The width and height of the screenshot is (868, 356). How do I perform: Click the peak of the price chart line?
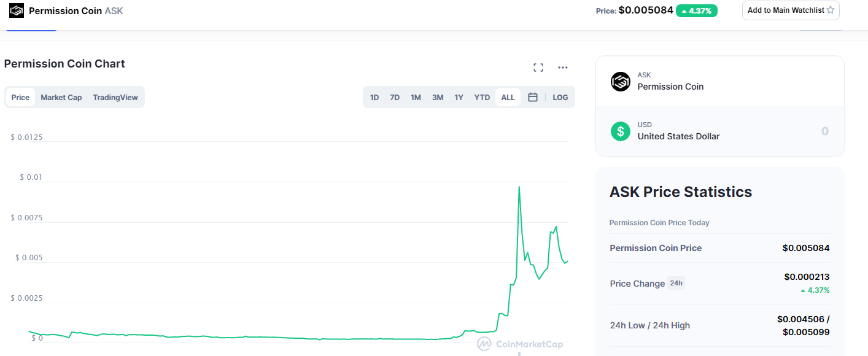pos(519,187)
